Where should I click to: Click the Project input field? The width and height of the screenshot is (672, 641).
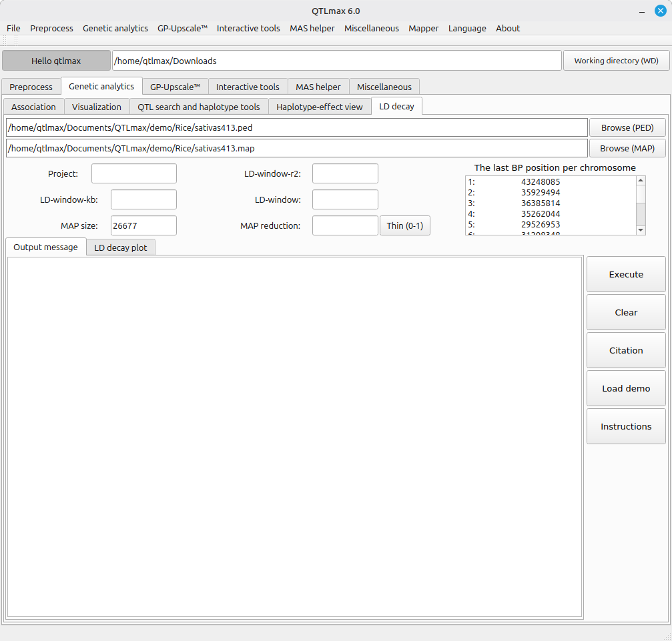coord(133,173)
